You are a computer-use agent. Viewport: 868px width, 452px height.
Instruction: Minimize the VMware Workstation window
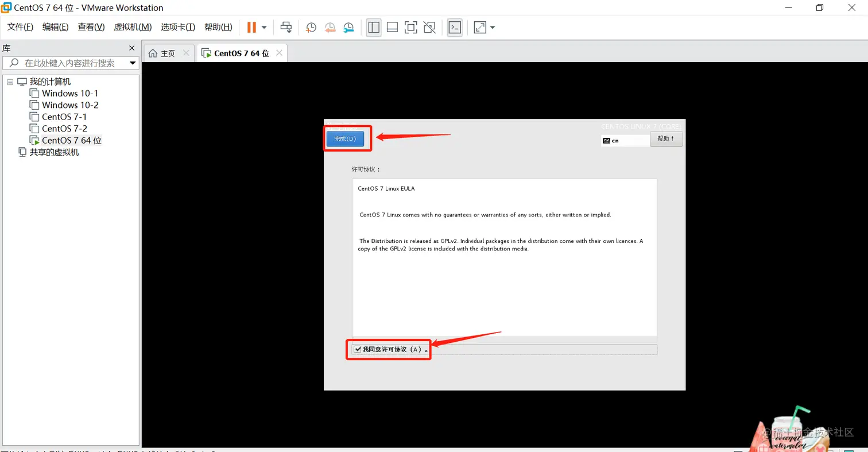tap(789, 7)
